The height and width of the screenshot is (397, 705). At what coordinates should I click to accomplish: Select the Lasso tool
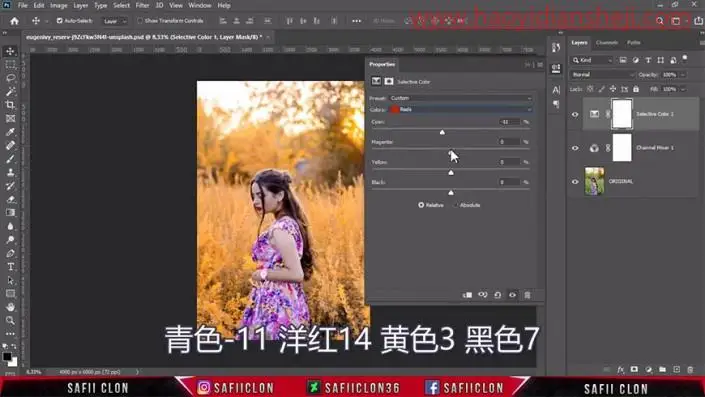click(x=10, y=78)
